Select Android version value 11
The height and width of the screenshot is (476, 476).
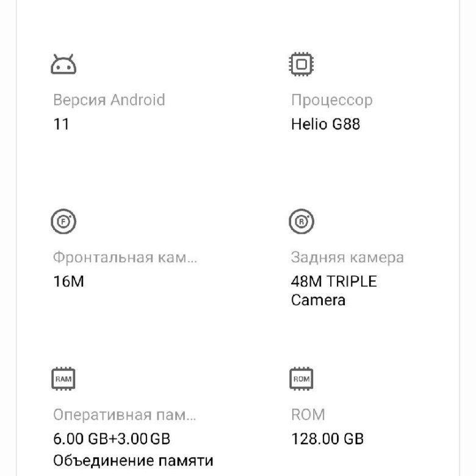point(61,124)
